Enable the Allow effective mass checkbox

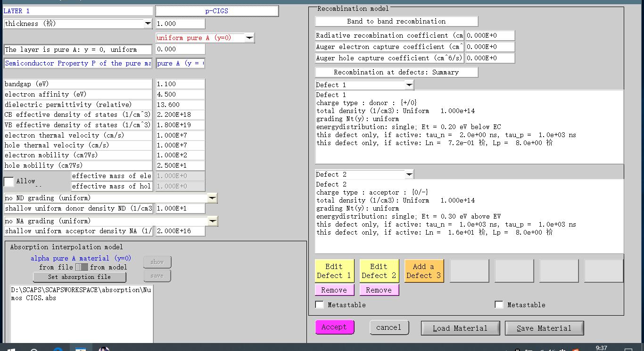tap(9, 181)
